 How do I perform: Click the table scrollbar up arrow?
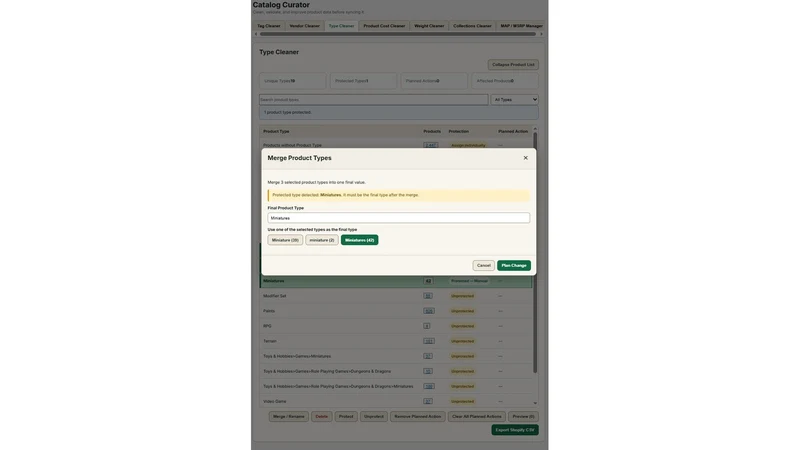tap(535, 129)
